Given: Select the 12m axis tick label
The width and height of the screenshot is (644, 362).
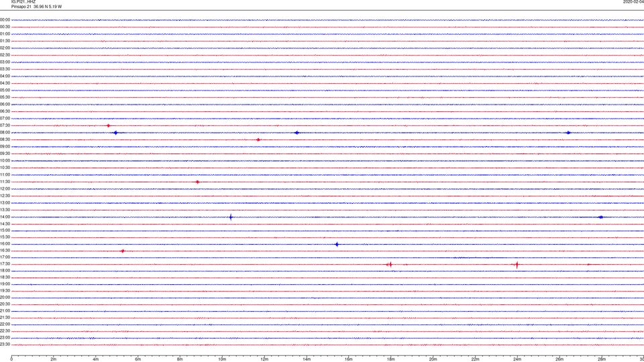Looking at the screenshot, I should (x=264, y=359).
